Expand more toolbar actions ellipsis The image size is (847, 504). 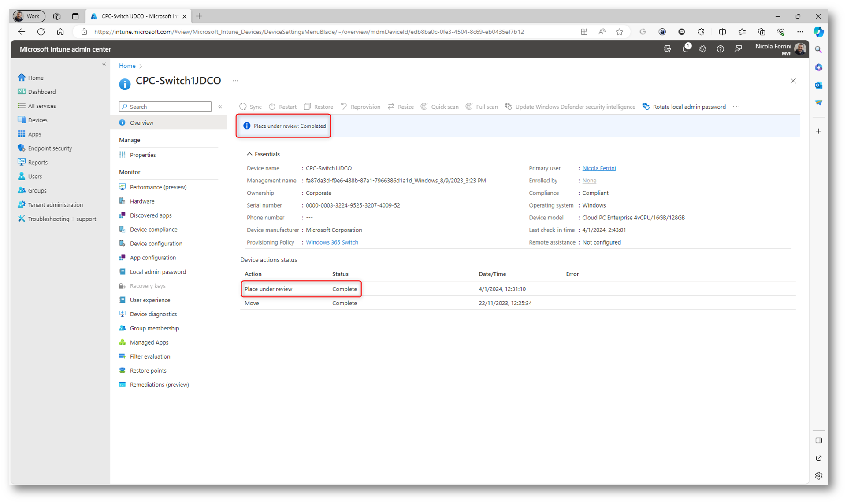(x=736, y=107)
